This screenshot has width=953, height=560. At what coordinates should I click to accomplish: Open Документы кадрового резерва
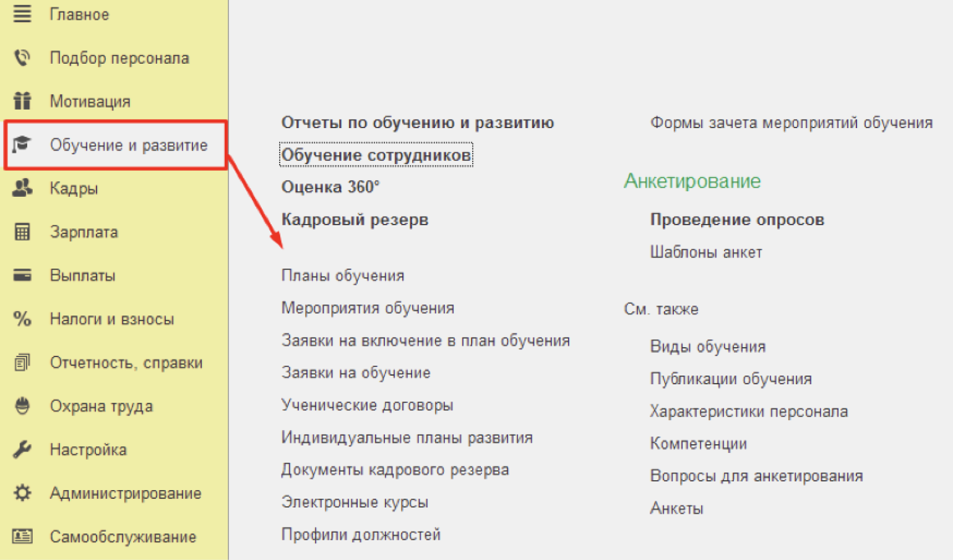[x=395, y=470]
